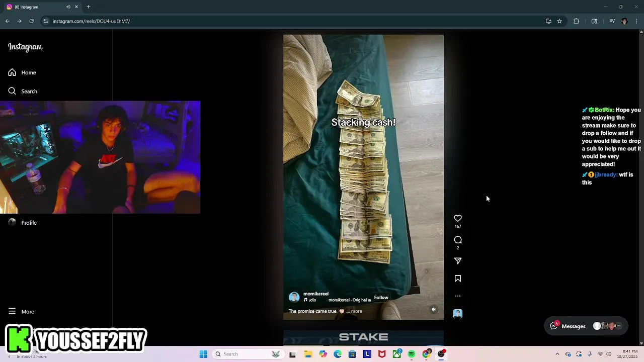Go back with the browser back arrow

[x=7, y=21]
